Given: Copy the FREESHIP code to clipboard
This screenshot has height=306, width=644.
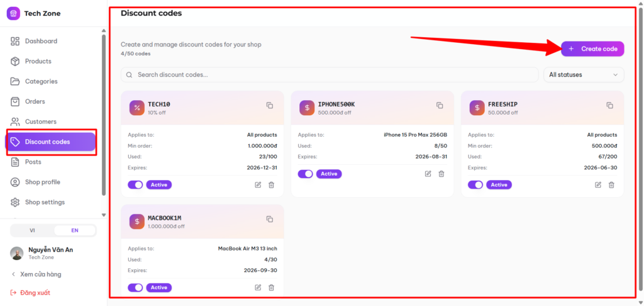Looking at the screenshot, I should [609, 105].
